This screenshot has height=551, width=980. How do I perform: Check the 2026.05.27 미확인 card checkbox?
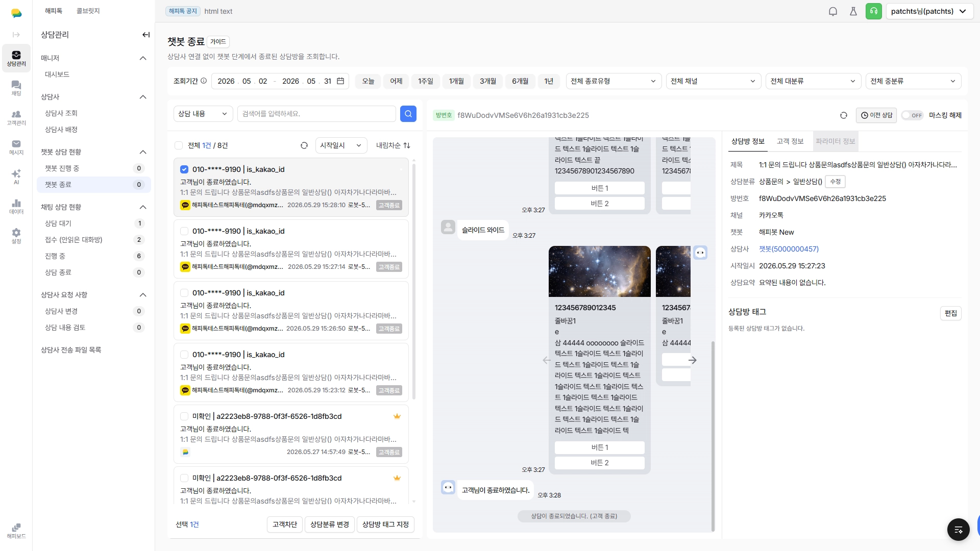click(184, 416)
